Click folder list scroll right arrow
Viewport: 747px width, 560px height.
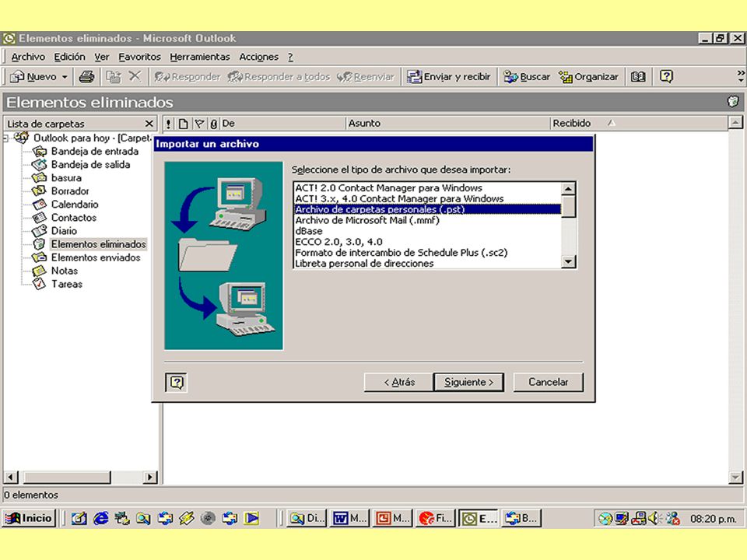[x=150, y=477]
